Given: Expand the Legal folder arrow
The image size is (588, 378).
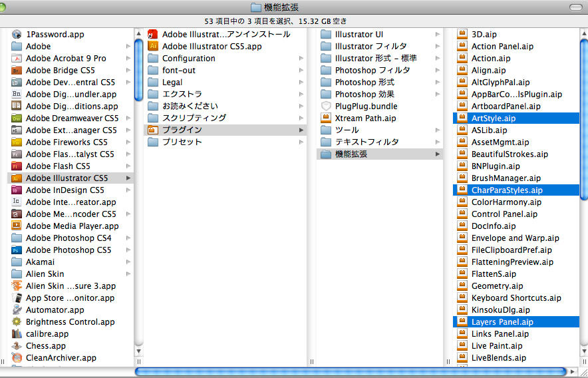Looking at the screenshot, I should [x=301, y=83].
